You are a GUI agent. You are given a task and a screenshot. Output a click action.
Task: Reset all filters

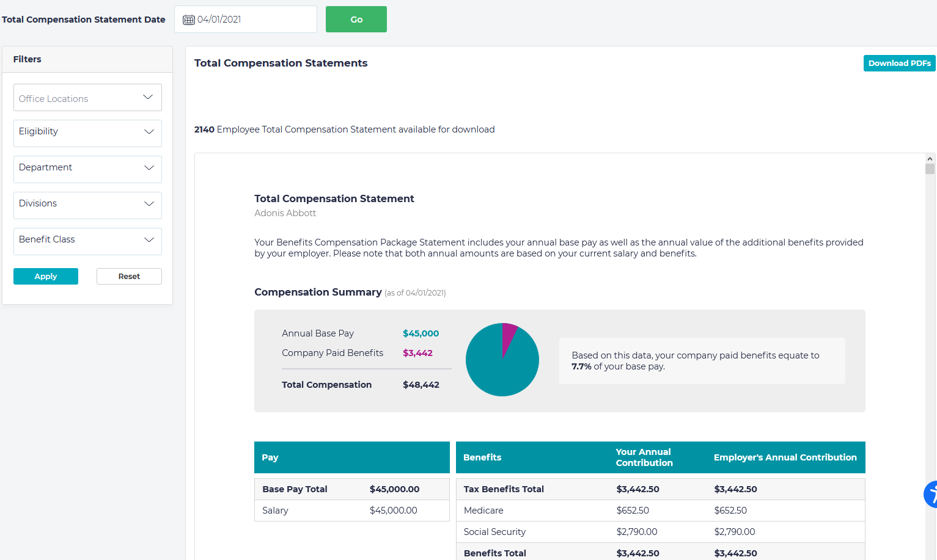click(129, 276)
